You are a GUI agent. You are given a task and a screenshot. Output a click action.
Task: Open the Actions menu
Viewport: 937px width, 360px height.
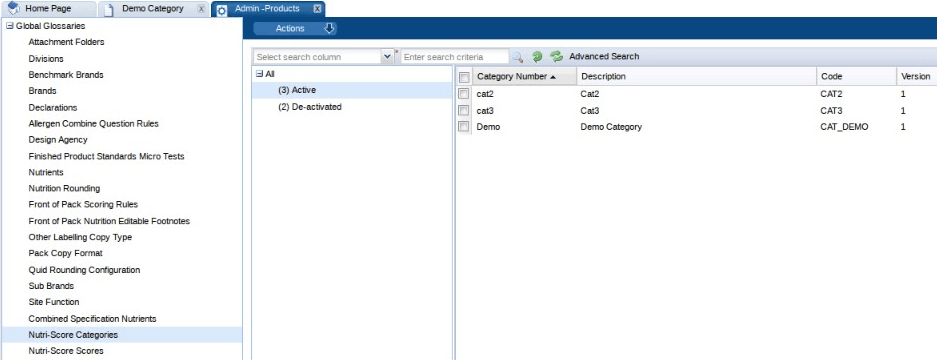tap(295, 29)
